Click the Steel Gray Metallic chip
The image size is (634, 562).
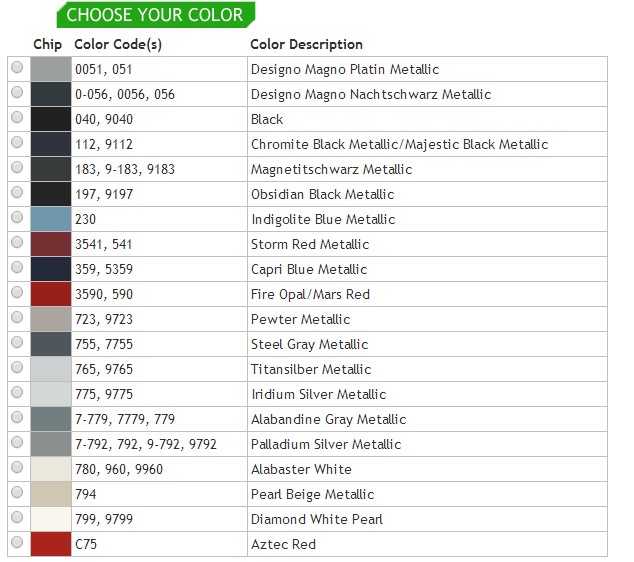click(50, 344)
